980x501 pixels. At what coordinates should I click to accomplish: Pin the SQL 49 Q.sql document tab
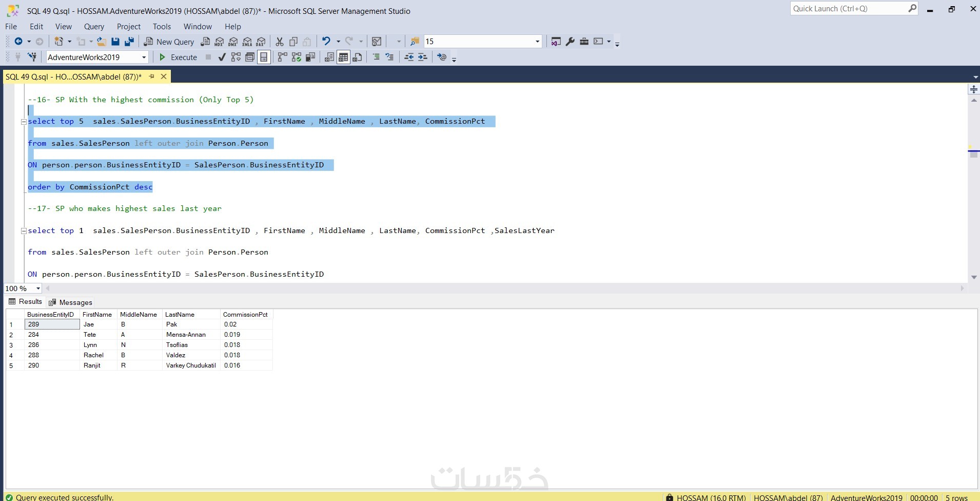151,76
